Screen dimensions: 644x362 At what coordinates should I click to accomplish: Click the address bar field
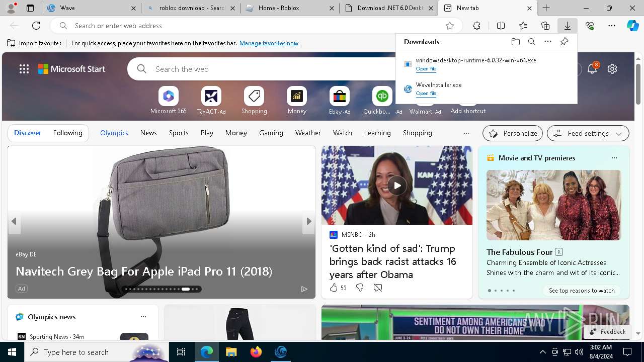(x=257, y=26)
